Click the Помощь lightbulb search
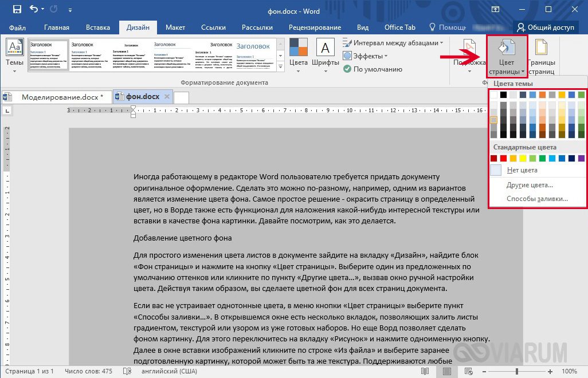The height and width of the screenshot is (378, 588). [447, 27]
